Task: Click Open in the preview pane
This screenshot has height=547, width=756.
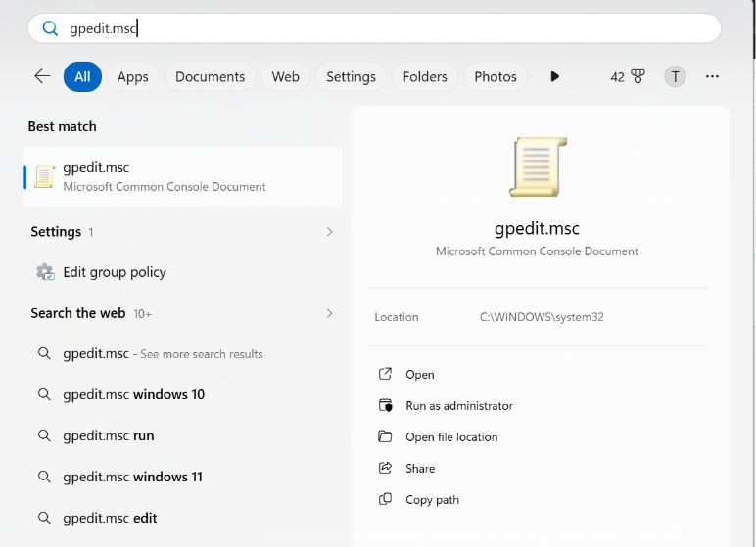Action: pos(419,375)
